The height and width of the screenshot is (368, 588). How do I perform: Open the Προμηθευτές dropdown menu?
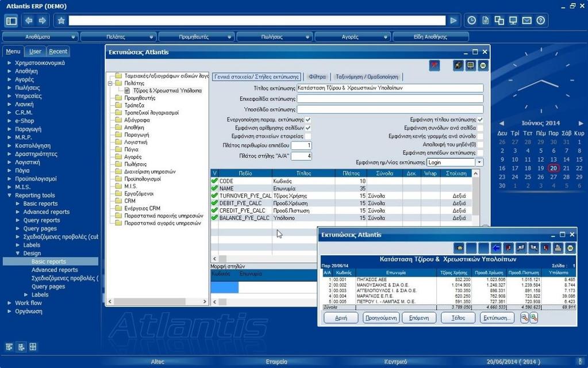(x=196, y=37)
